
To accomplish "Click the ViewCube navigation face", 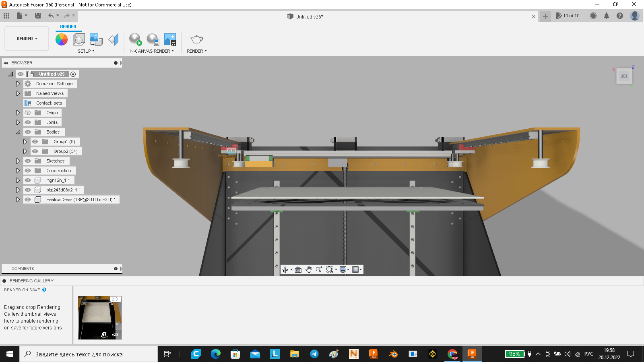I will click(624, 76).
